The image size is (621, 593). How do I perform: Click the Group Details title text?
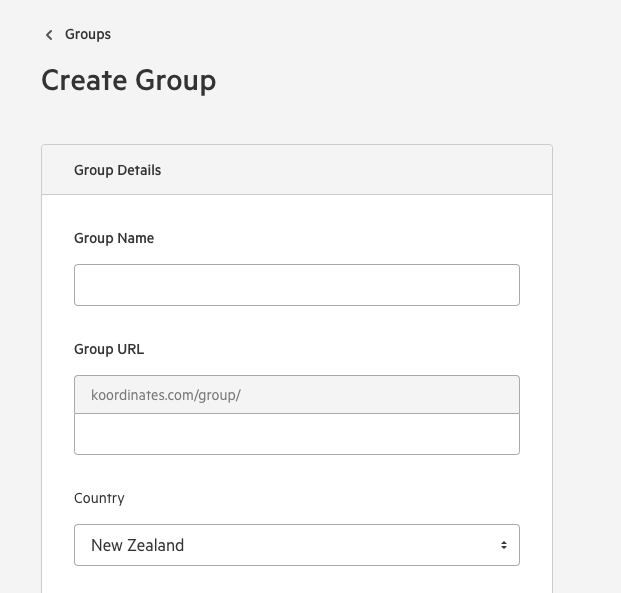pos(118,170)
